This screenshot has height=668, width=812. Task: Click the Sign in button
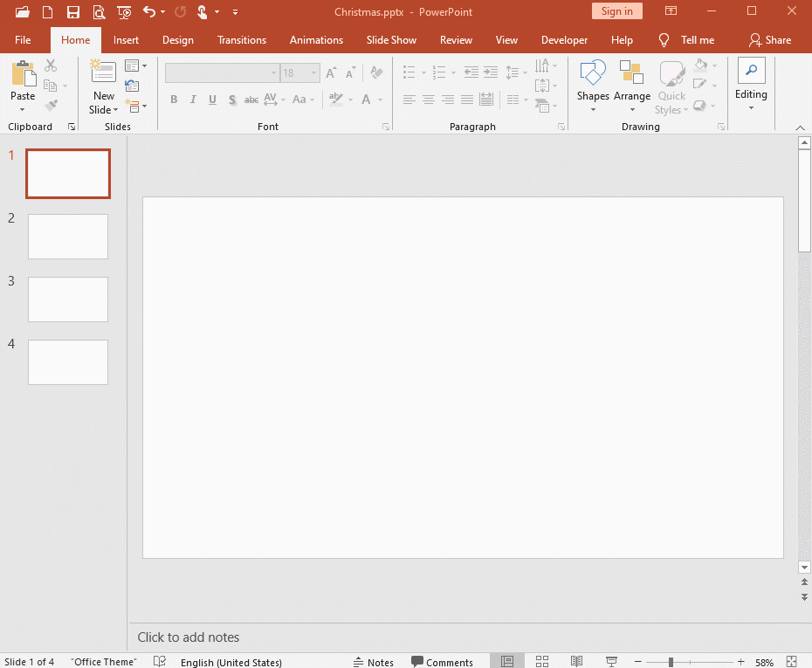(616, 11)
